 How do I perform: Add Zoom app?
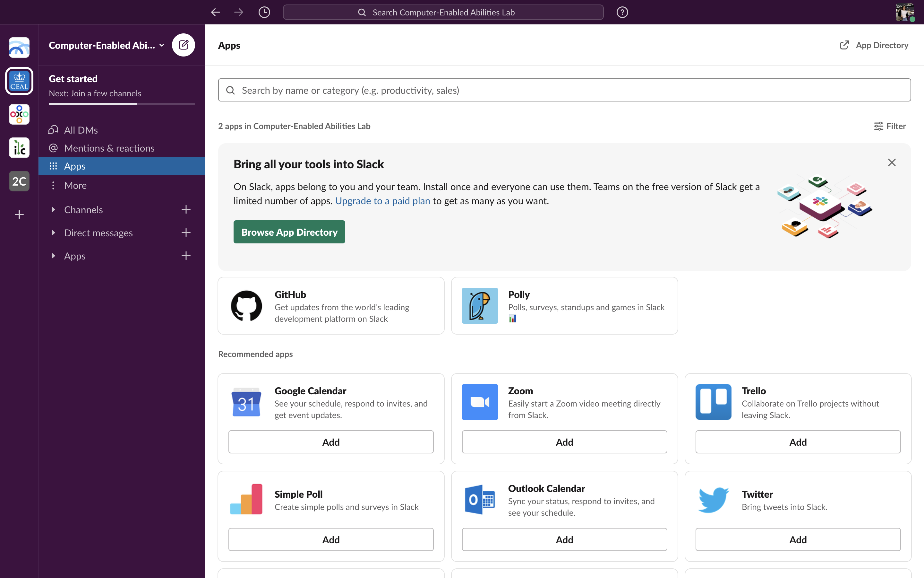[564, 442]
